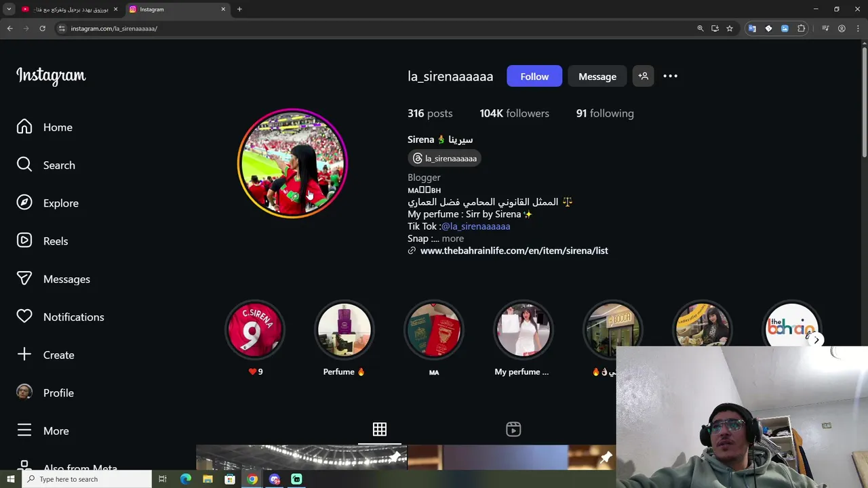
Task: Go to Explore in the sidebar
Action: click(x=47, y=203)
